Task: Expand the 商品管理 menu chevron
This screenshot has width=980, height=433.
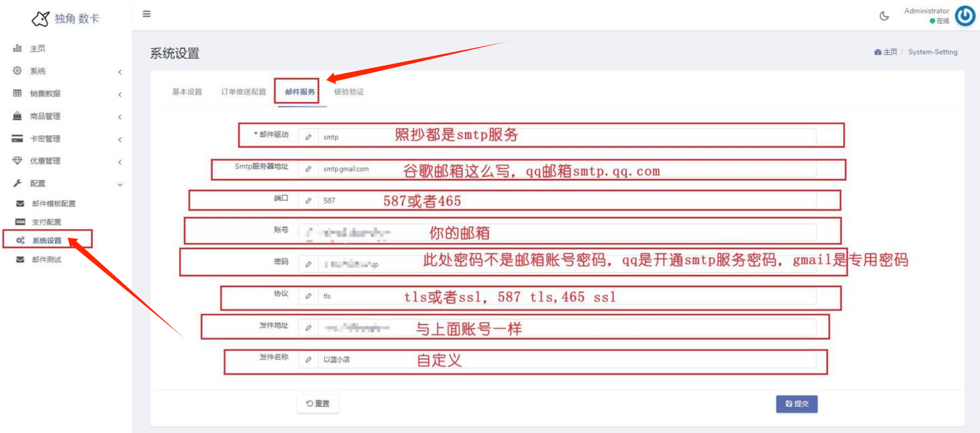Action: [120, 117]
